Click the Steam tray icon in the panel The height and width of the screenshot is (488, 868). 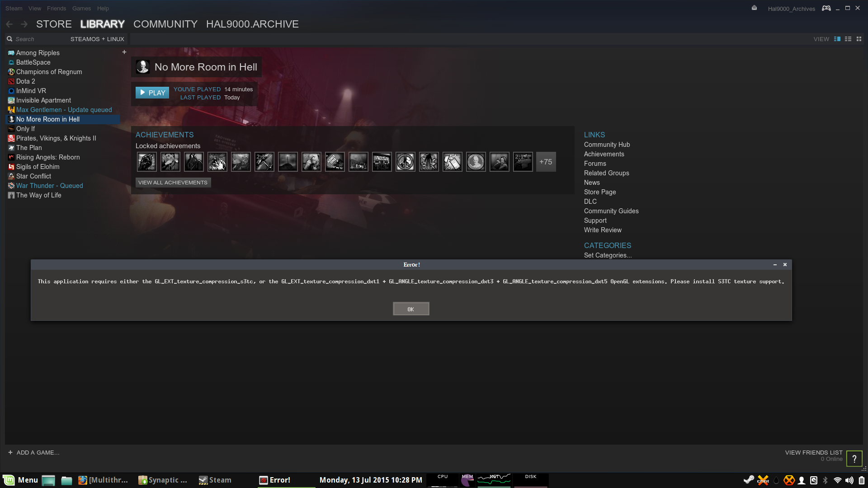coord(749,480)
